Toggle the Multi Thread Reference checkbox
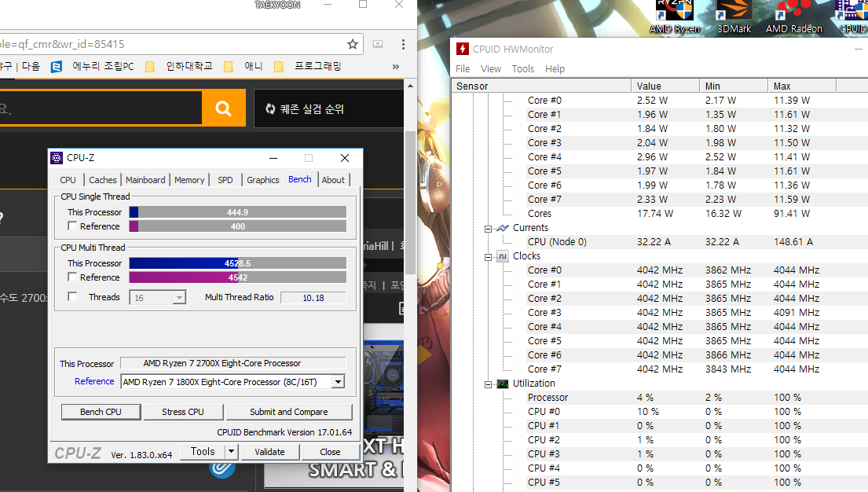Viewport: 868px width, 492px height. pyautogui.click(x=72, y=277)
